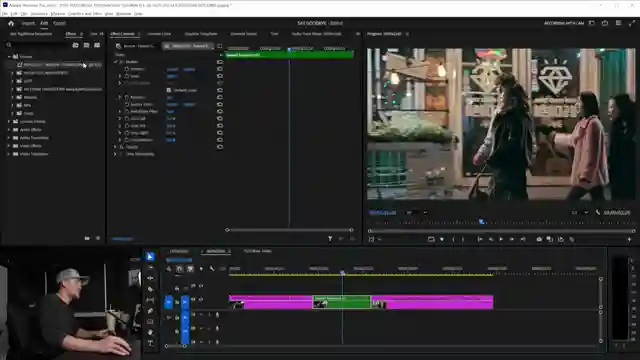Maximize video output to full screen
This screenshot has height=360, width=640.
pyautogui.click(x=632, y=23)
